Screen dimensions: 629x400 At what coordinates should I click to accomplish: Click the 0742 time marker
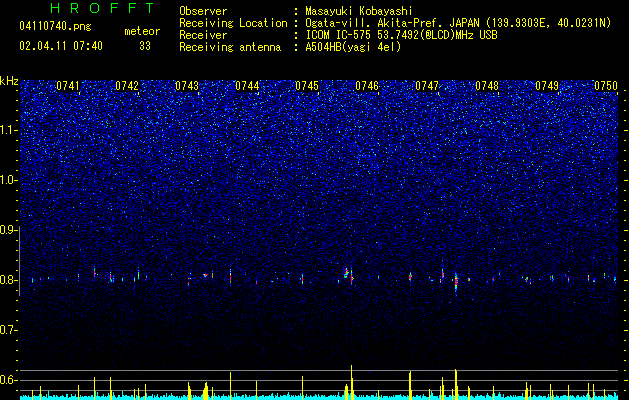(127, 86)
